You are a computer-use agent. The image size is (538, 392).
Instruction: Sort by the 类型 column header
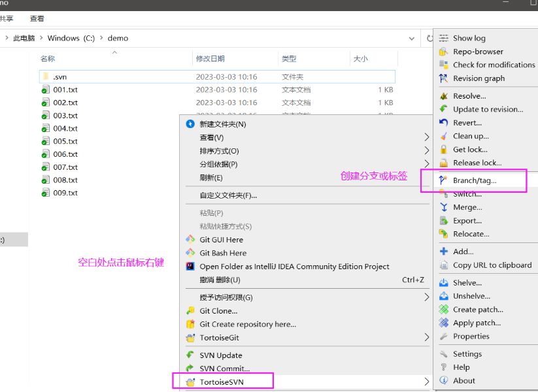point(289,59)
